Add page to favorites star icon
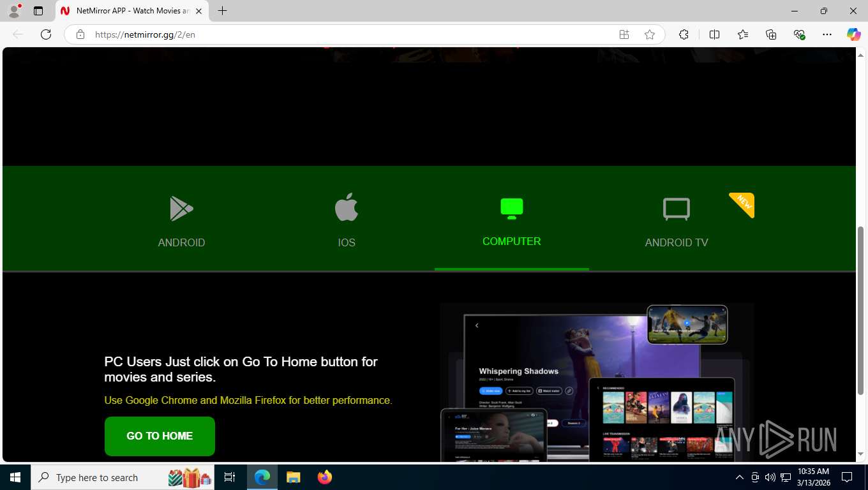The image size is (868, 490). pos(650,34)
